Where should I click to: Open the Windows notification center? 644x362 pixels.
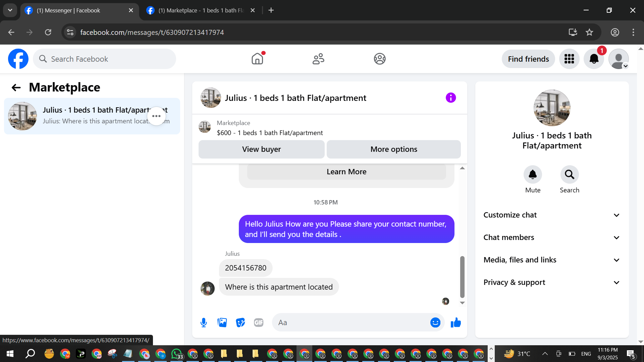click(631, 354)
